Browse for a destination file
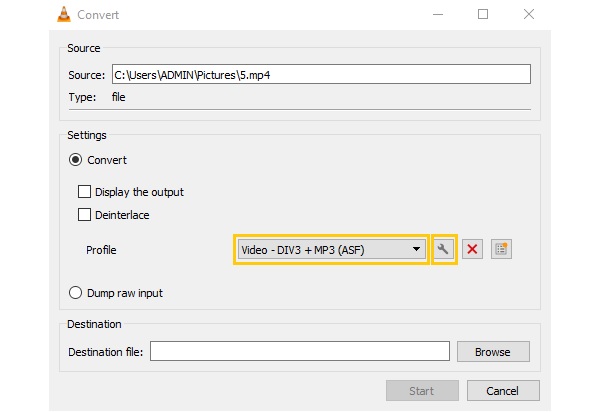The height and width of the screenshot is (412, 600). pyautogui.click(x=493, y=352)
